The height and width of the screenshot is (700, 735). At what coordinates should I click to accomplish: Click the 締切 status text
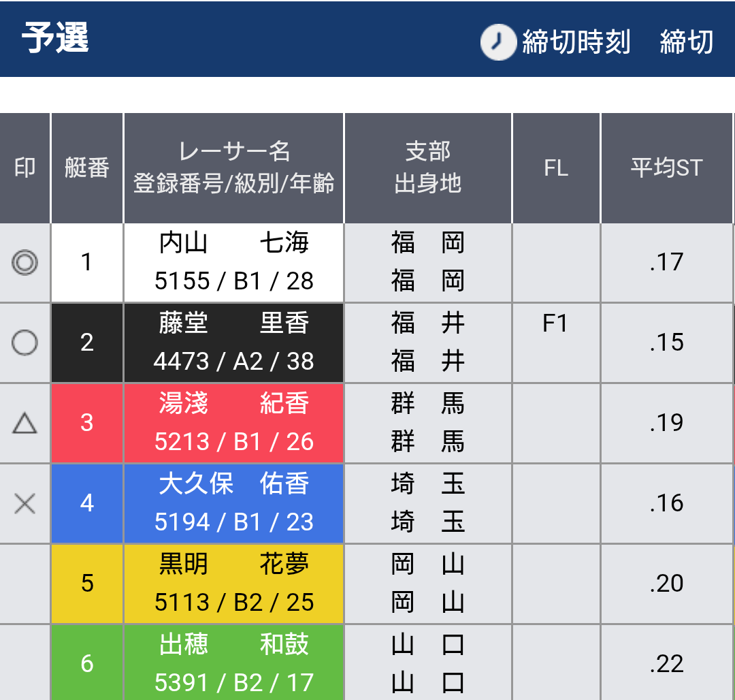coord(687,42)
